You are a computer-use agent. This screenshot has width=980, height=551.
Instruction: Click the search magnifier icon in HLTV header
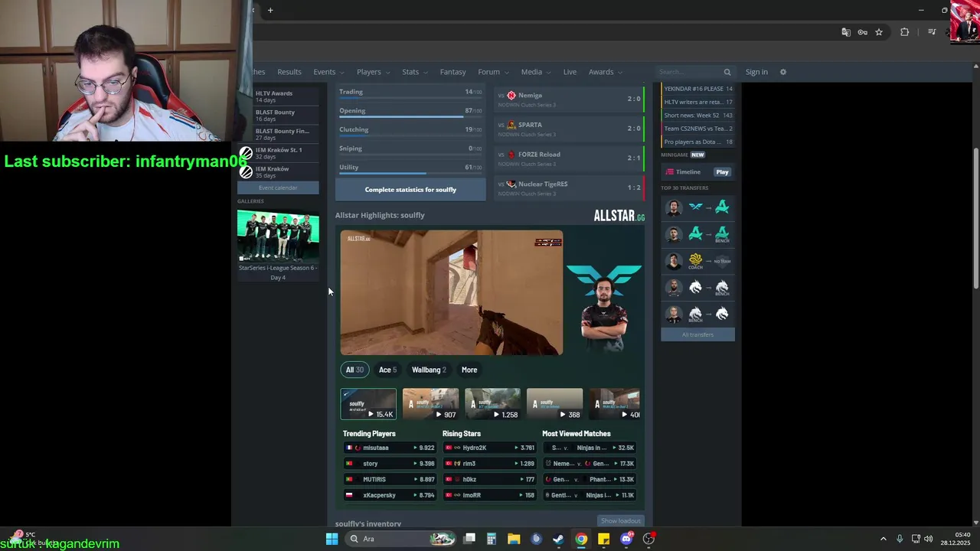[727, 72]
